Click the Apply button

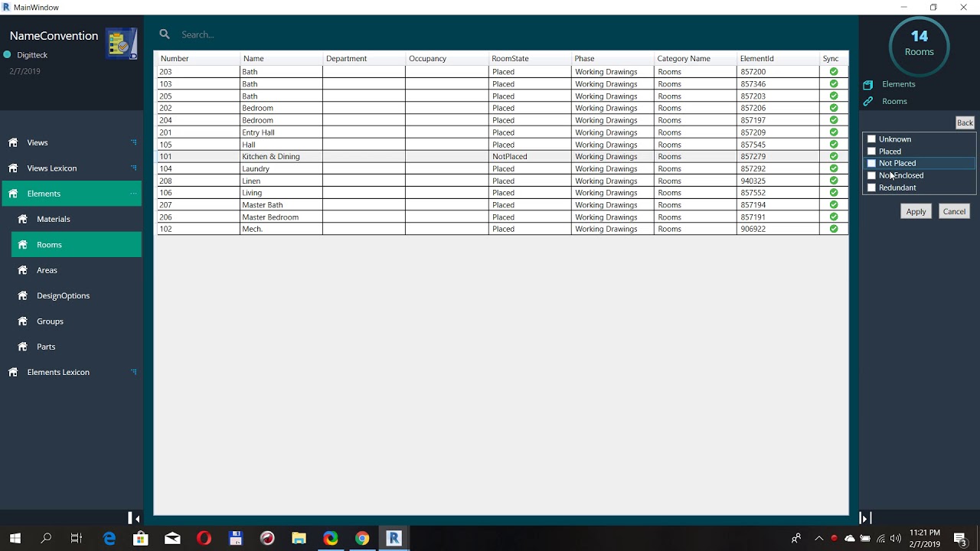coord(916,211)
